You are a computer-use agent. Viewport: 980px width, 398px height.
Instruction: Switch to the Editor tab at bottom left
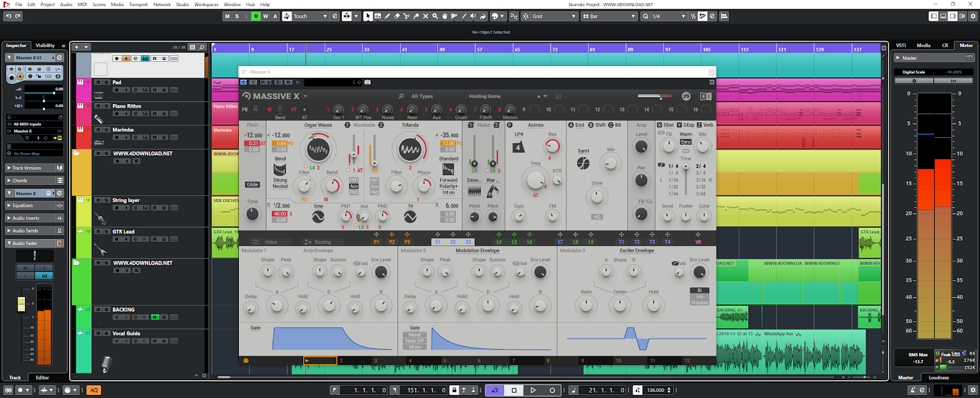click(x=42, y=378)
